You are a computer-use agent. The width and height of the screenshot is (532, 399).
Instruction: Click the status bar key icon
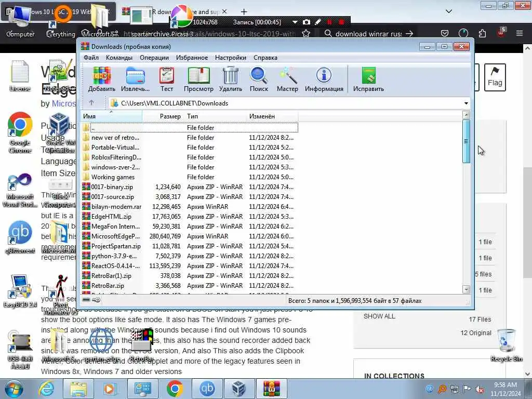pos(96,300)
